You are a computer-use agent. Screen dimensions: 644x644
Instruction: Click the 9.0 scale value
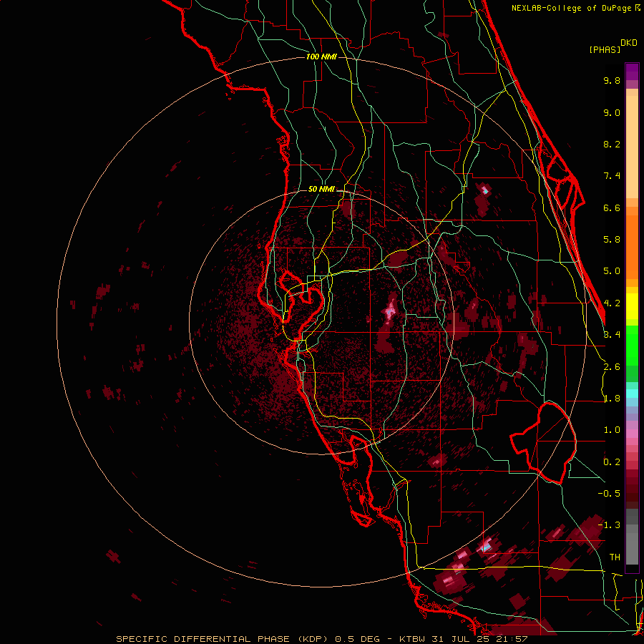point(612,112)
